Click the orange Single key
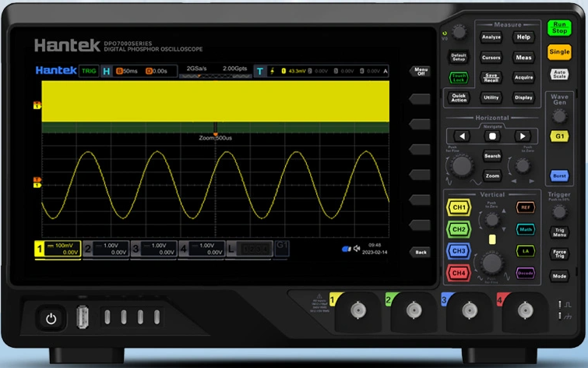This screenshot has width=588, height=368. (559, 51)
